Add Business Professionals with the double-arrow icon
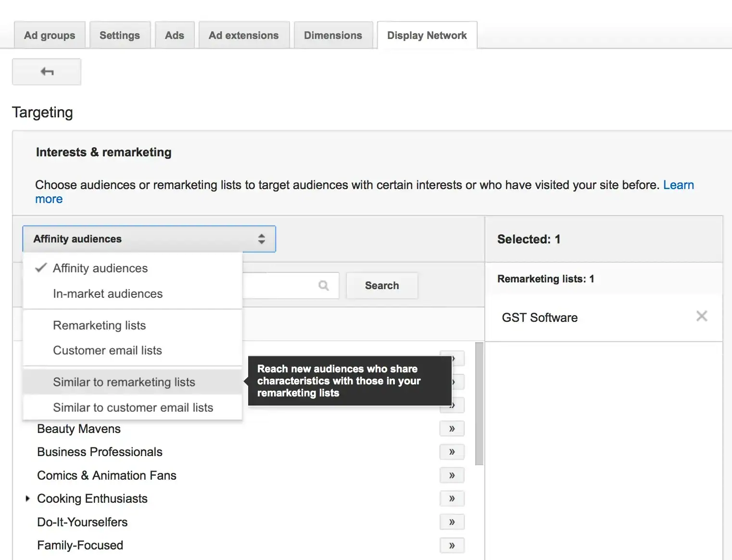 (x=452, y=451)
